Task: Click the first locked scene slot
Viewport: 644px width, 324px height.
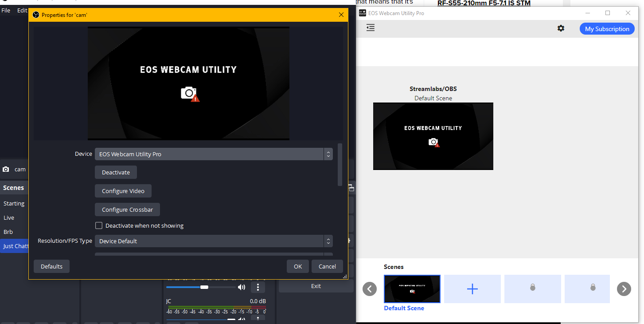Action: (x=532, y=289)
